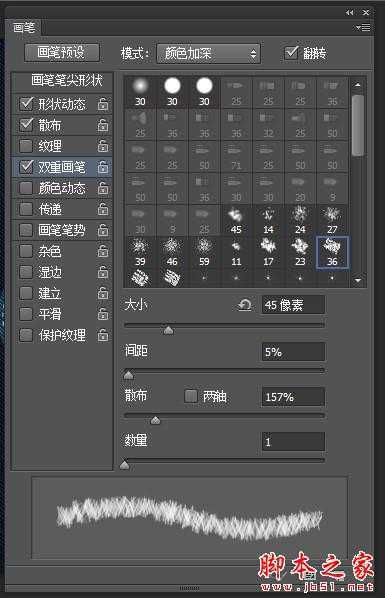Enable the 纹理 checkbox
385x598 pixels.
[x=26, y=145]
